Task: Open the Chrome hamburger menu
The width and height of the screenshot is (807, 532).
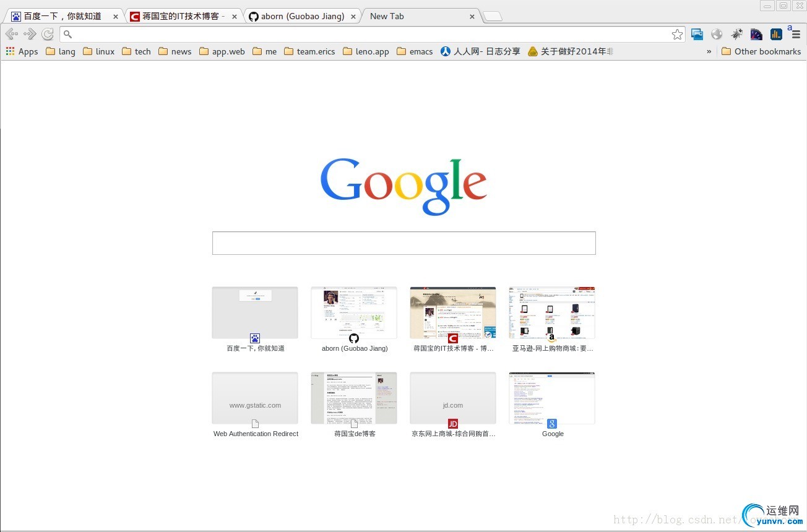Action: [x=796, y=35]
